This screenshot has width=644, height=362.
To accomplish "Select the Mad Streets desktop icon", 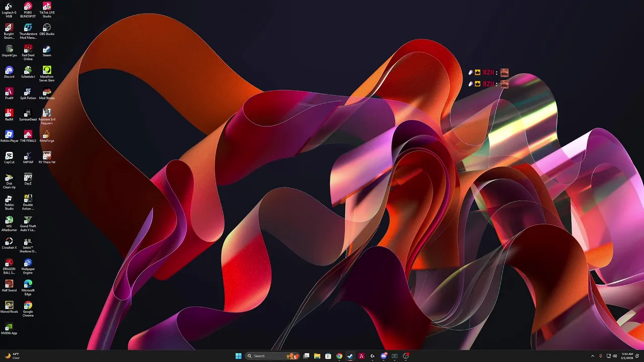I will pyautogui.click(x=47, y=94).
